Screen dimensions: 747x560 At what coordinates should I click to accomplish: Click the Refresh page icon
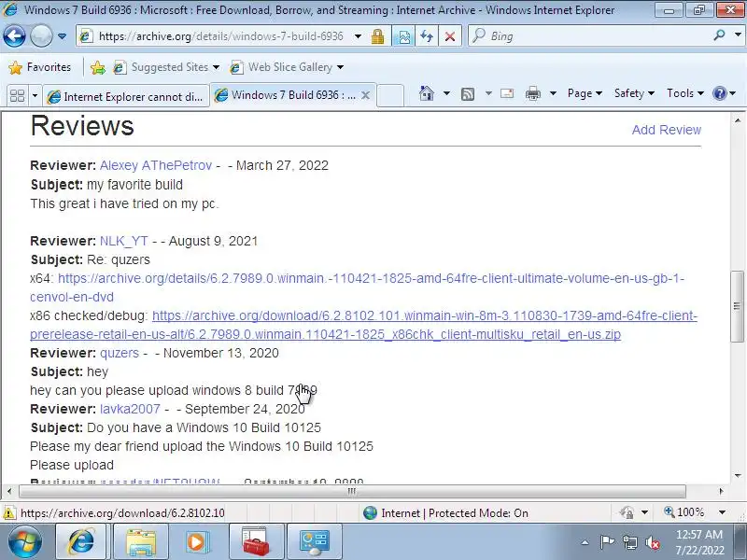pyautogui.click(x=427, y=36)
